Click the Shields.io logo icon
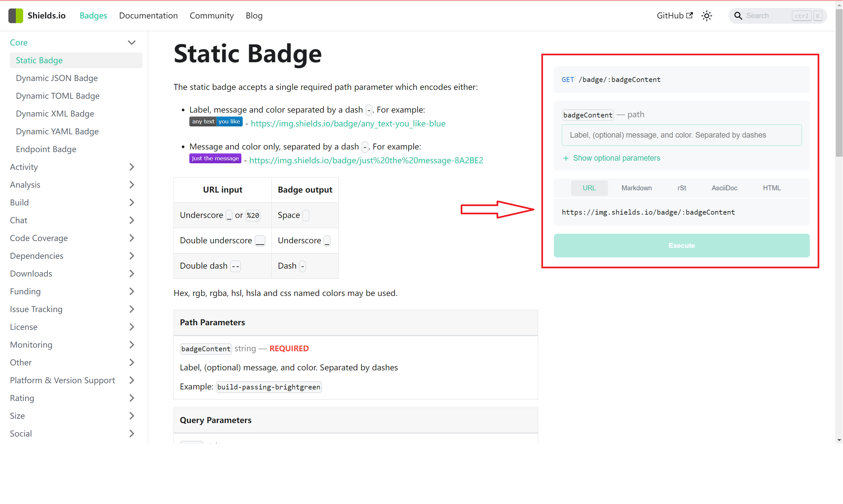The width and height of the screenshot is (843, 504). point(15,15)
